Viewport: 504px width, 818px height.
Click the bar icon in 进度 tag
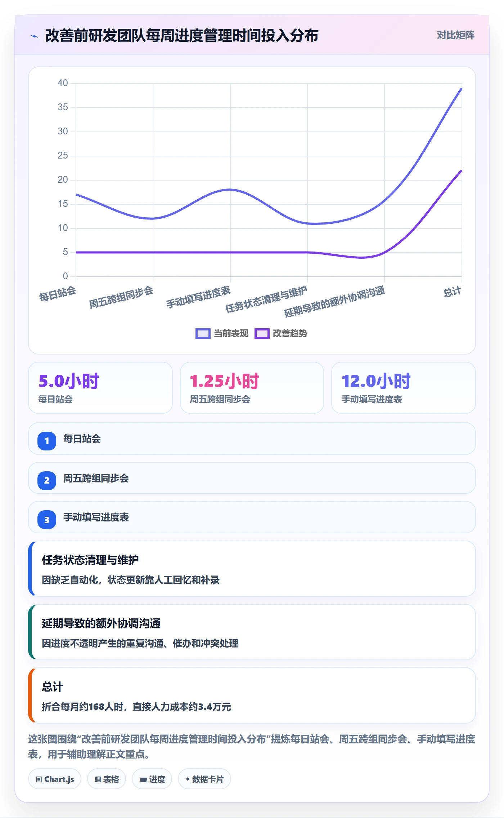tap(143, 780)
